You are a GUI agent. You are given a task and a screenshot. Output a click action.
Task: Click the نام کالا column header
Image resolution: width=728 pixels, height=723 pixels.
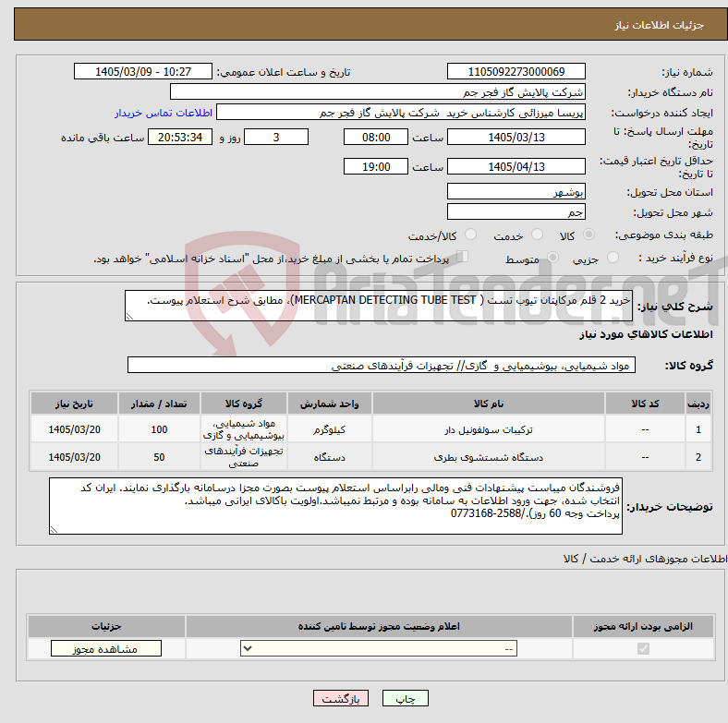click(x=489, y=404)
